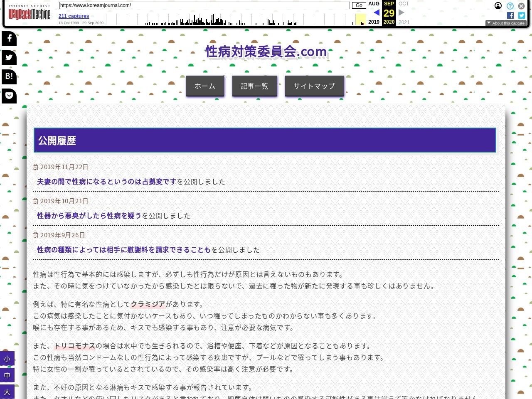Screen dimensions: 532x399
Task: Click the Wayback Machine URL input field
Action: (204, 5)
